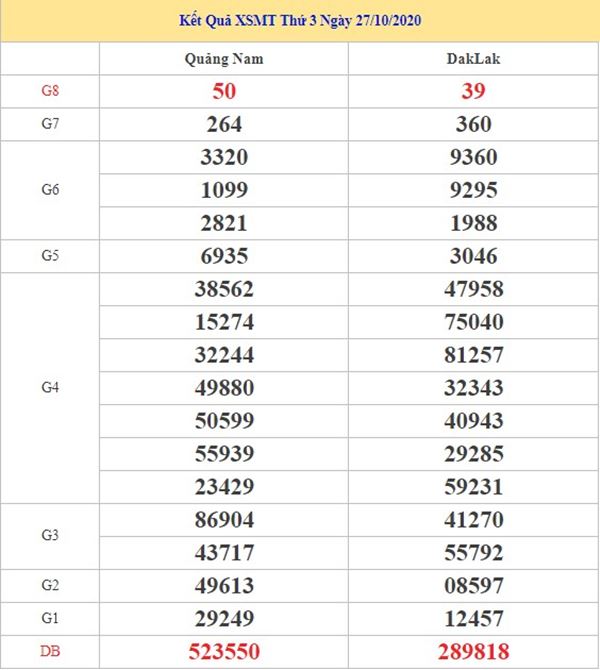Select the number 81257
The image size is (600, 670).
473,355
